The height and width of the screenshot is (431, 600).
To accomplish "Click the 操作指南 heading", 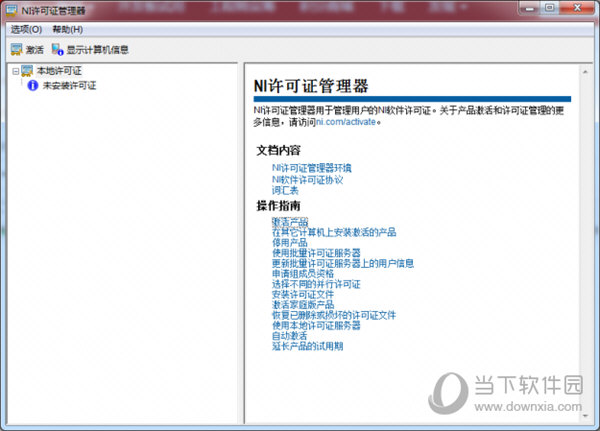I will [278, 206].
